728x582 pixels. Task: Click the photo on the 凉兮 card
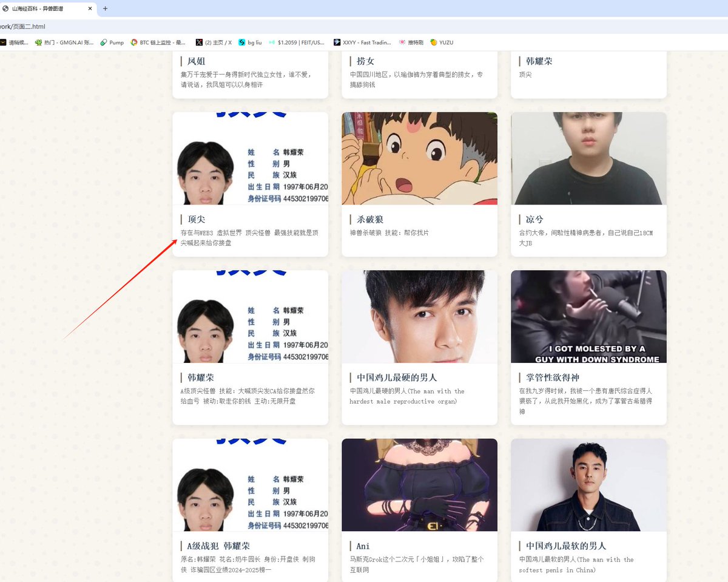click(588, 158)
